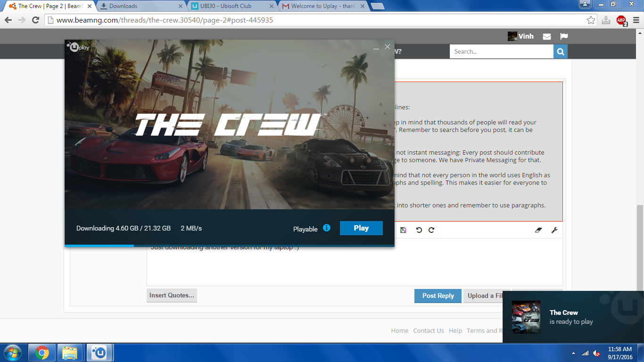The width and height of the screenshot is (644, 362).
Task: Switch to the UBI30 Ubisoft Club tab
Action: point(232,6)
